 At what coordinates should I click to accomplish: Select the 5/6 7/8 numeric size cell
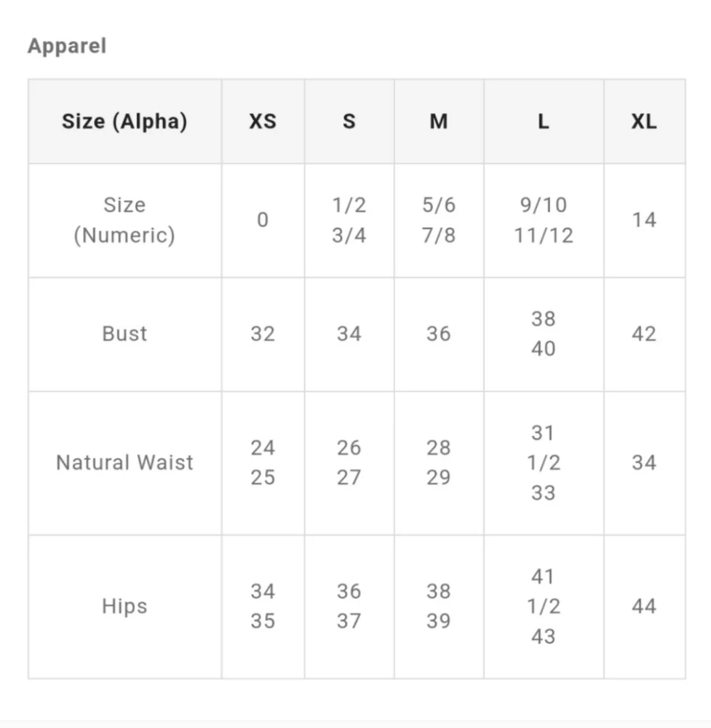coord(439,220)
